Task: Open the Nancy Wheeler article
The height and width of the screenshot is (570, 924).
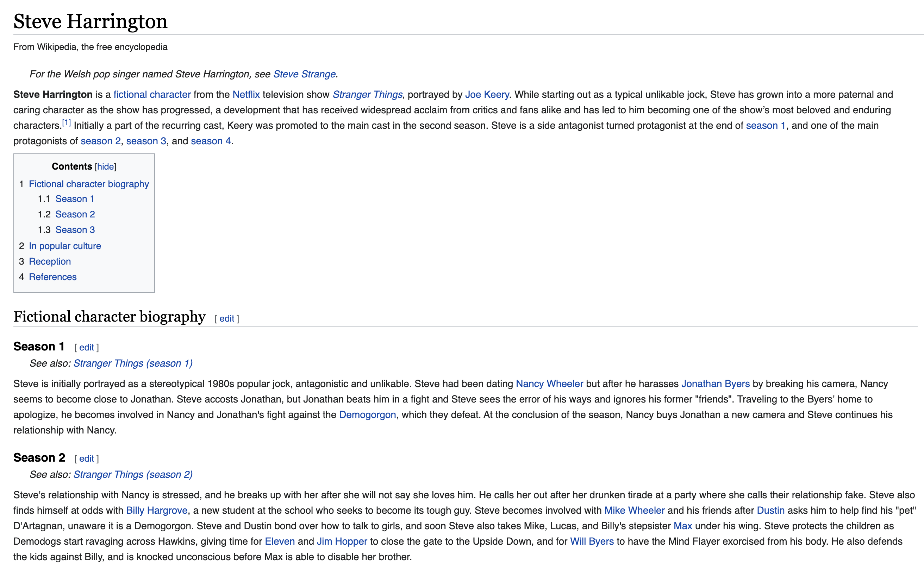Action: pyautogui.click(x=550, y=384)
